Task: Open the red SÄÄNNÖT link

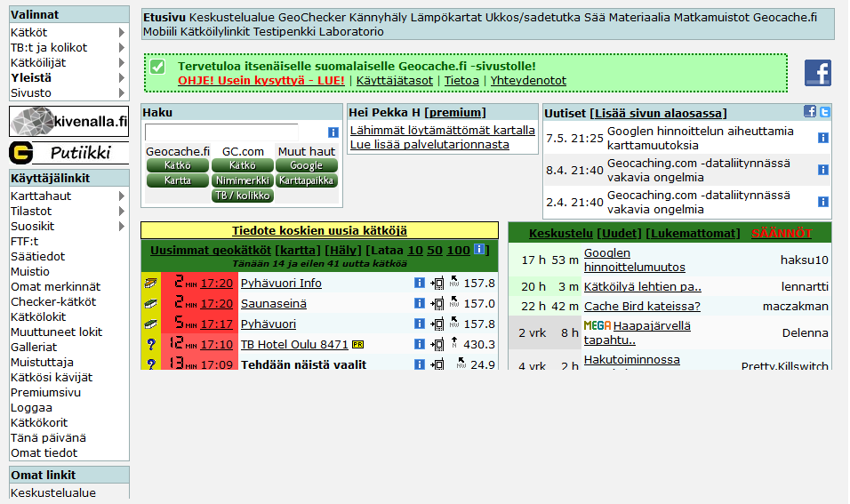Action: click(x=781, y=233)
